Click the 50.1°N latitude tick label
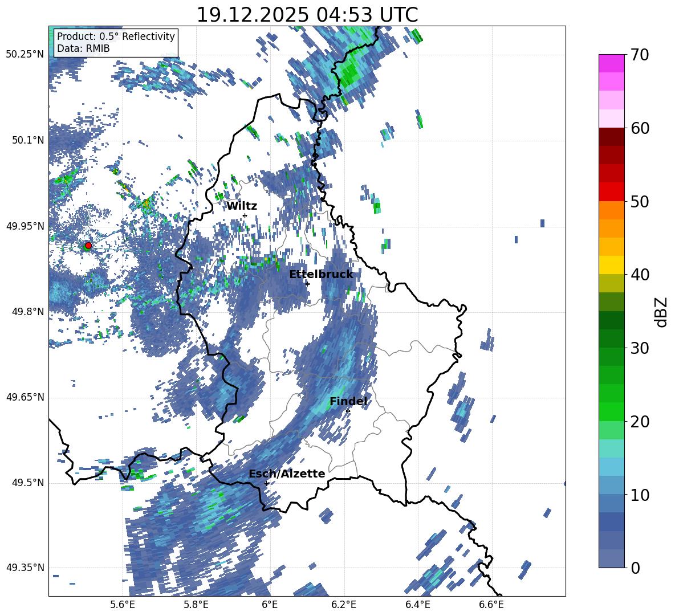 coord(27,140)
